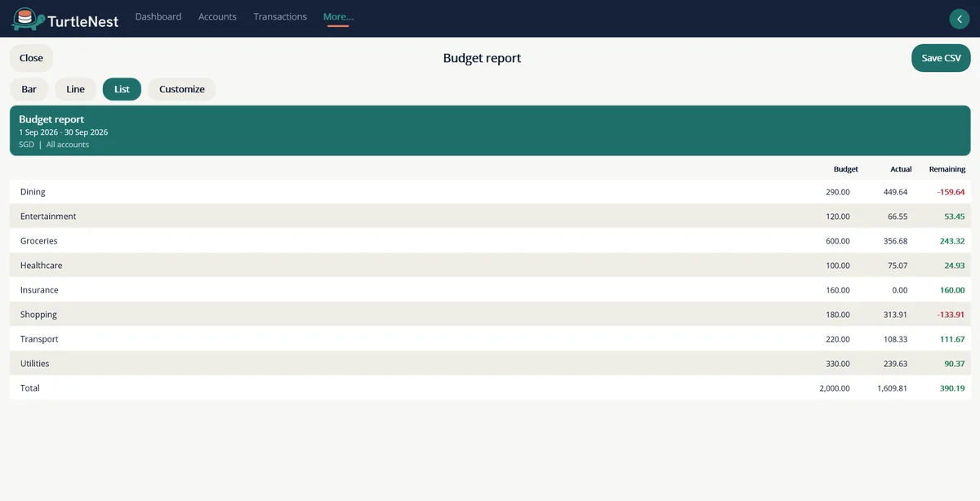980x501 pixels.
Task: Click the Groceries category label
Action: coord(39,241)
